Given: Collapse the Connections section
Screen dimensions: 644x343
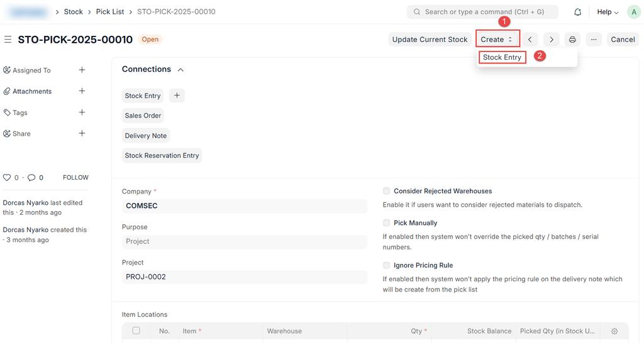Looking at the screenshot, I should point(180,70).
